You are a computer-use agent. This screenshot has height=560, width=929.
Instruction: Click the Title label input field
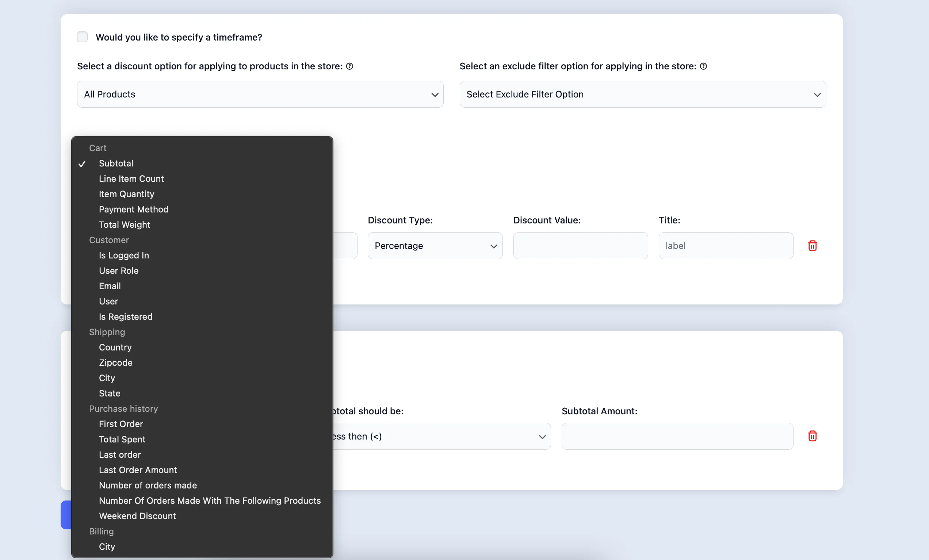pos(725,246)
